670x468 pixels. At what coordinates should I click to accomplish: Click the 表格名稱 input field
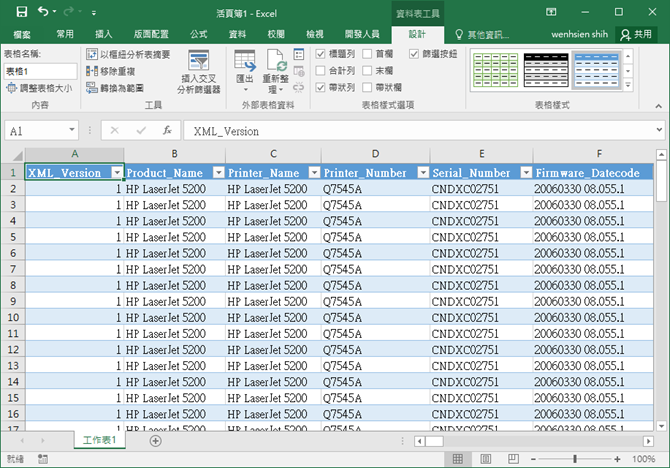tap(41, 71)
